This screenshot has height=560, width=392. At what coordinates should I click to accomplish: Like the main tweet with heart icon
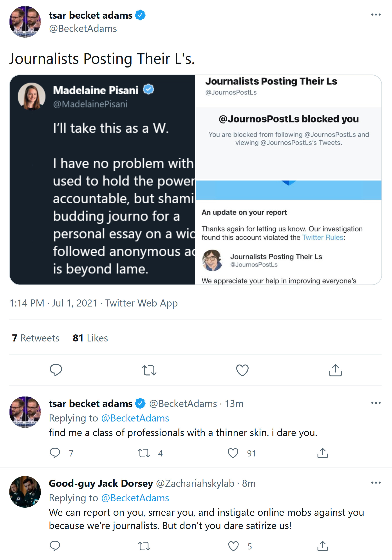coord(242,370)
